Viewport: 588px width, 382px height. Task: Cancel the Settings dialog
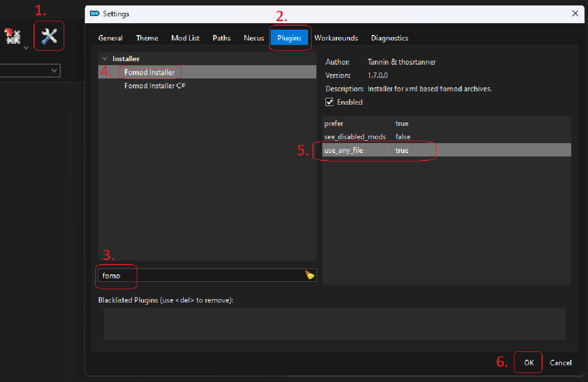[x=561, y=363]
